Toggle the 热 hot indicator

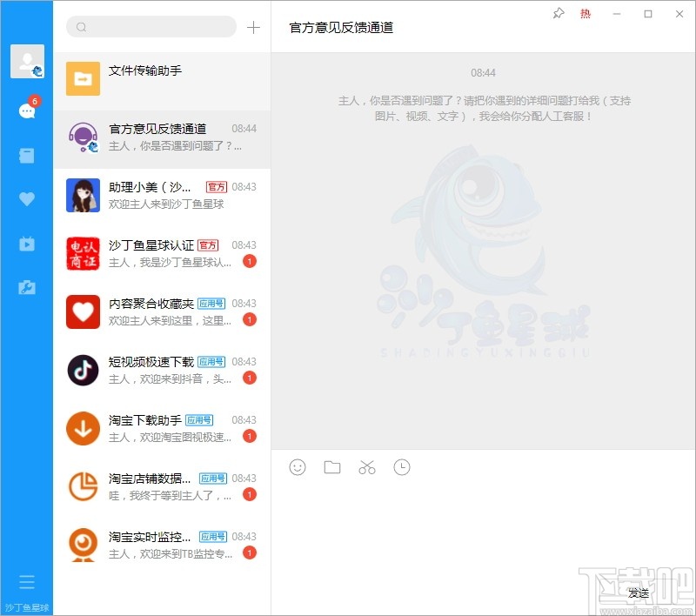coord(586,14)
